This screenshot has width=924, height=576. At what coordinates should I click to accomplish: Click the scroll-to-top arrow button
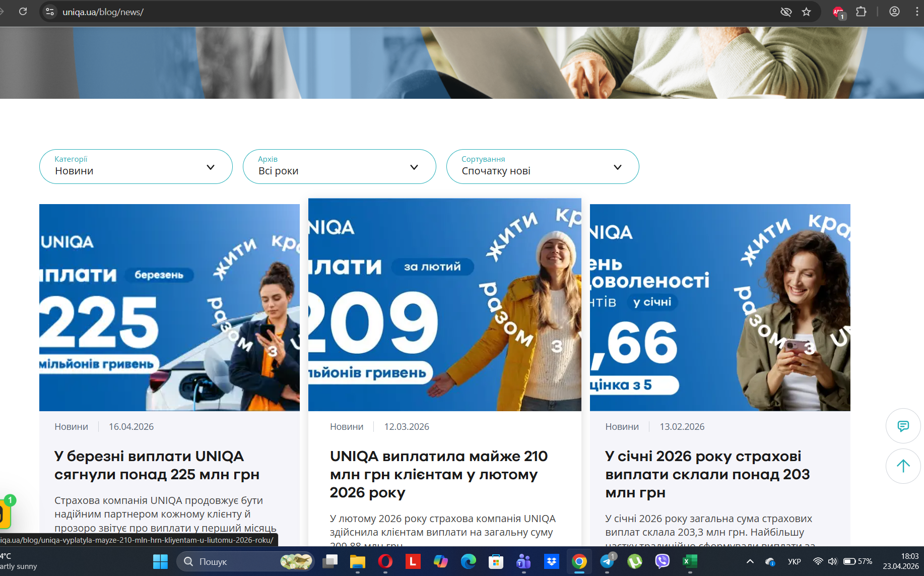tap(903, 466)
